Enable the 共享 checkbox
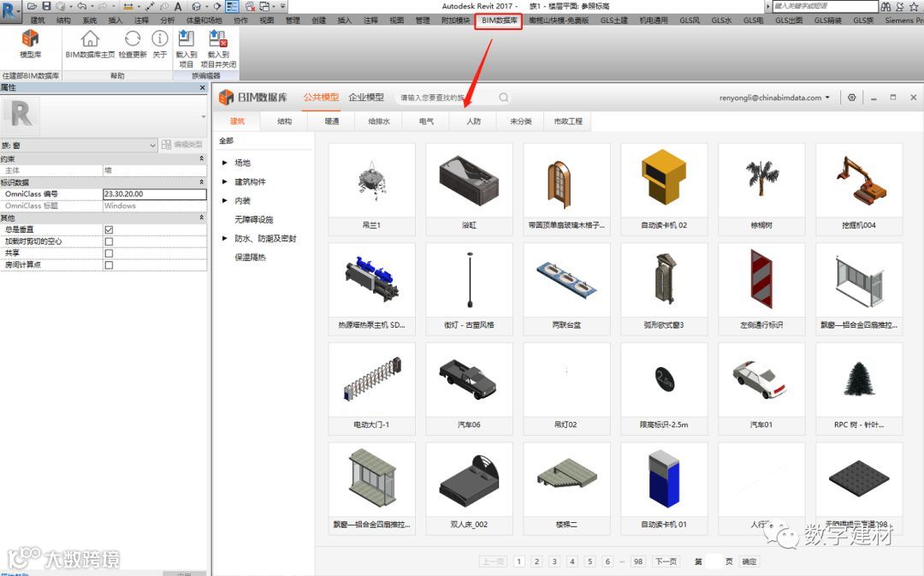 (109, 253)
